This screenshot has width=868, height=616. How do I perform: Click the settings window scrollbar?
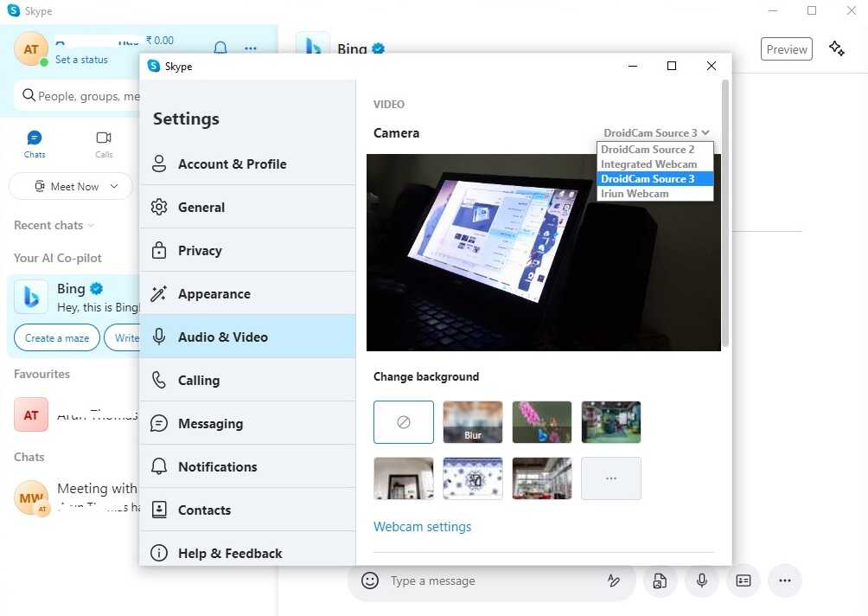[x=725, y=214]
